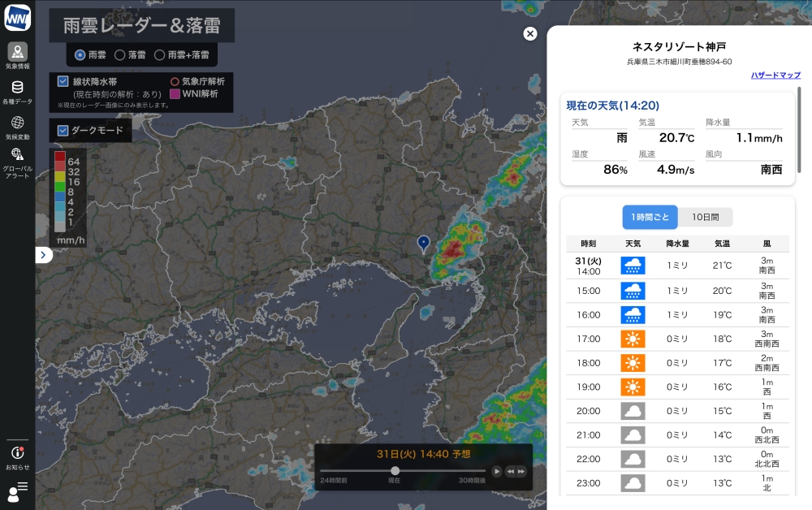
Task: Click the blue location pin on map
Action: [423, 243]
